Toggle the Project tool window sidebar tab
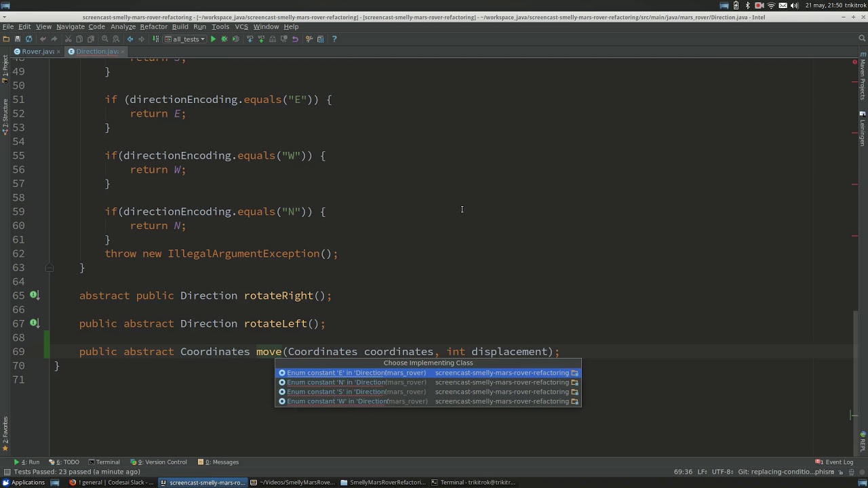868x488 pixels. coord(5,70)
